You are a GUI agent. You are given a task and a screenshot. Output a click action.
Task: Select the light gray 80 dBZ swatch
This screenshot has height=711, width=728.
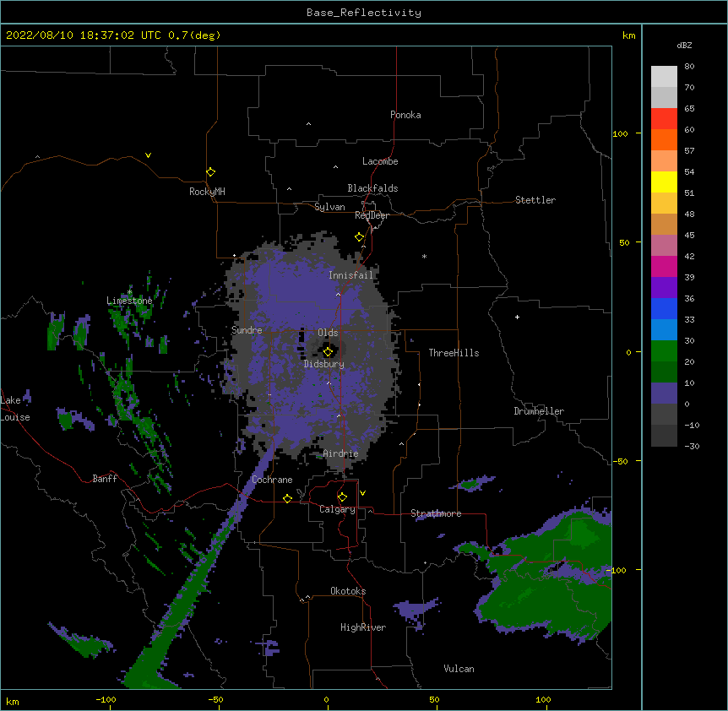click(x=664, y=77)
